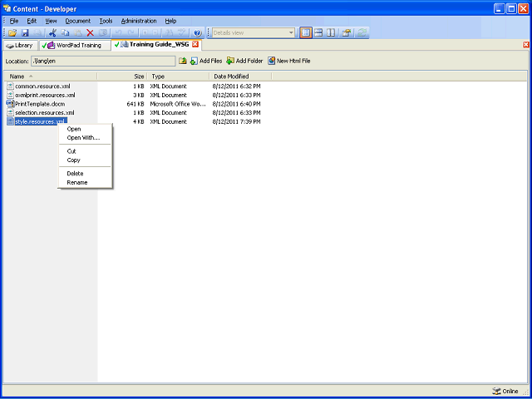Close the Training Guide_WSG tab with red X

tap(195, 44)
